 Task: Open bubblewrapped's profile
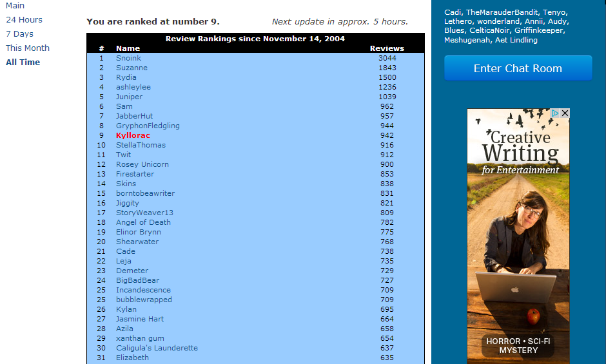pos(144,300)
